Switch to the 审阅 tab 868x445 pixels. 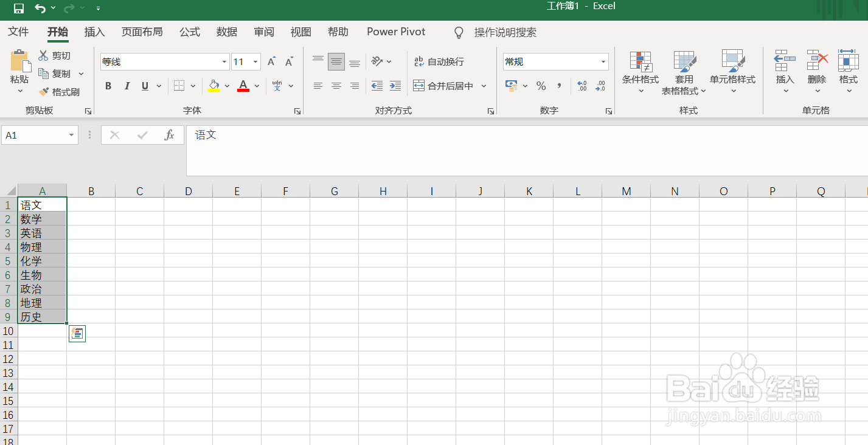coord(264,32)
